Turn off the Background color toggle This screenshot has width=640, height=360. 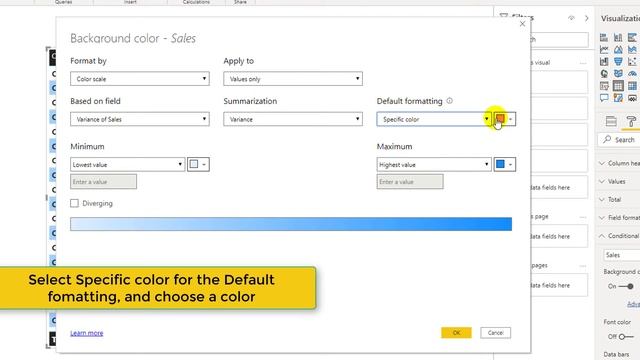(x=626, y=286)
